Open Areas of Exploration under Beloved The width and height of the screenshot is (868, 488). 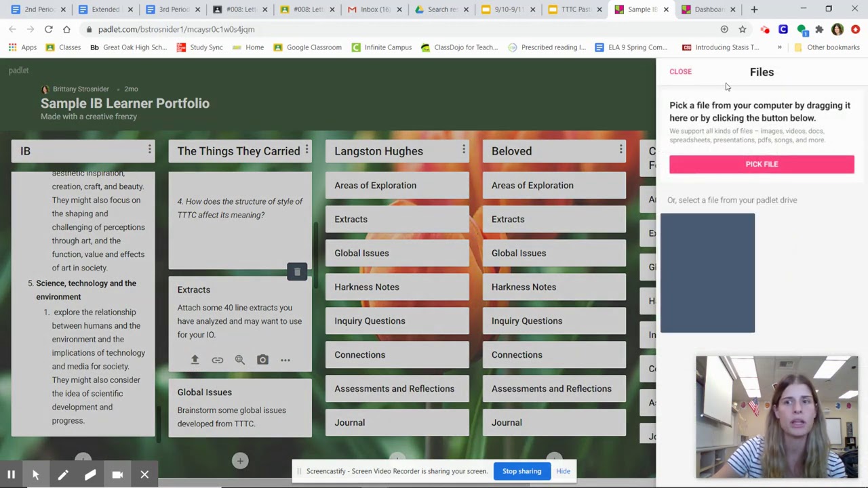pos(554,185)
